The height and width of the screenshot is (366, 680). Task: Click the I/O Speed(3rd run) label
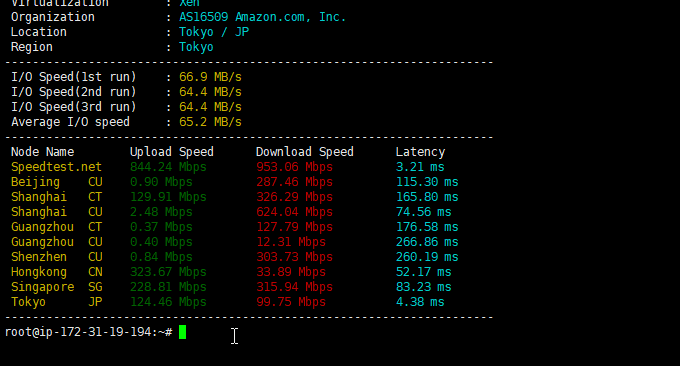(73, 107)
